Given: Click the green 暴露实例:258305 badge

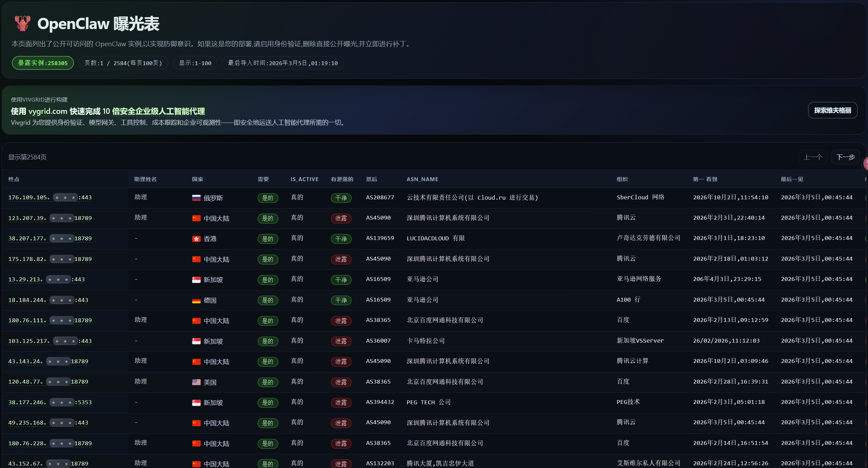Looking at the screenshot, I should point(42,63).
